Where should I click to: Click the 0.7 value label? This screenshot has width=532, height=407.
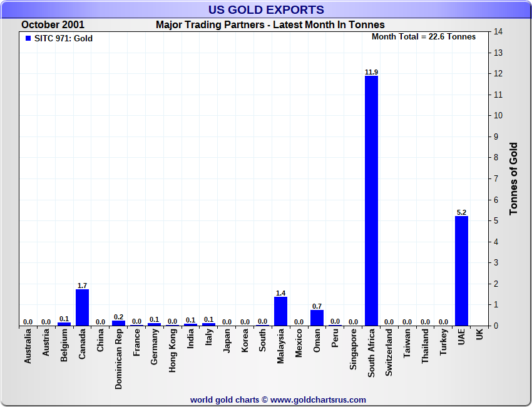pos(317,306)
